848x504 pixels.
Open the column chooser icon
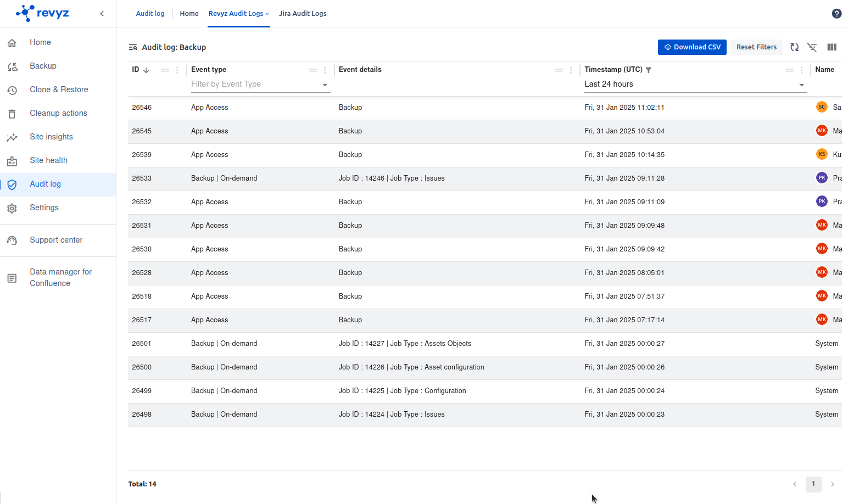(832, 47)
